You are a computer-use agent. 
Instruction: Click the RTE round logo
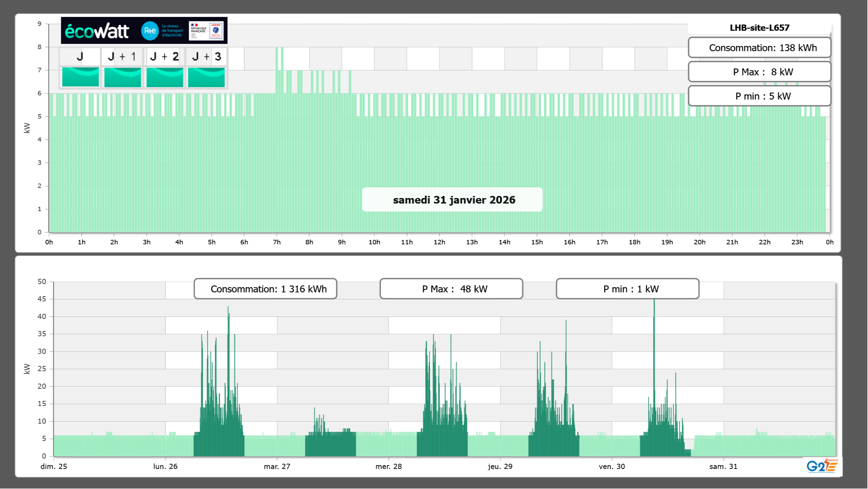tap(150, 31)
